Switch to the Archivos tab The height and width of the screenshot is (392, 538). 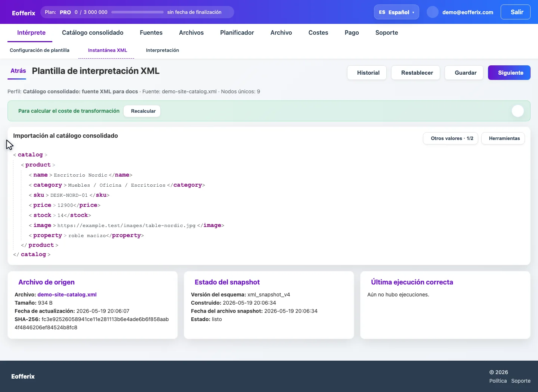click(x=191, y=32)
